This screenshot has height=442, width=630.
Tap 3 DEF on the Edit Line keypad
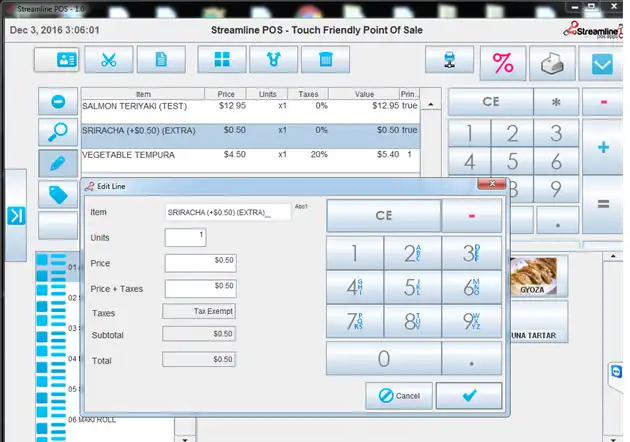click(472, 253)
